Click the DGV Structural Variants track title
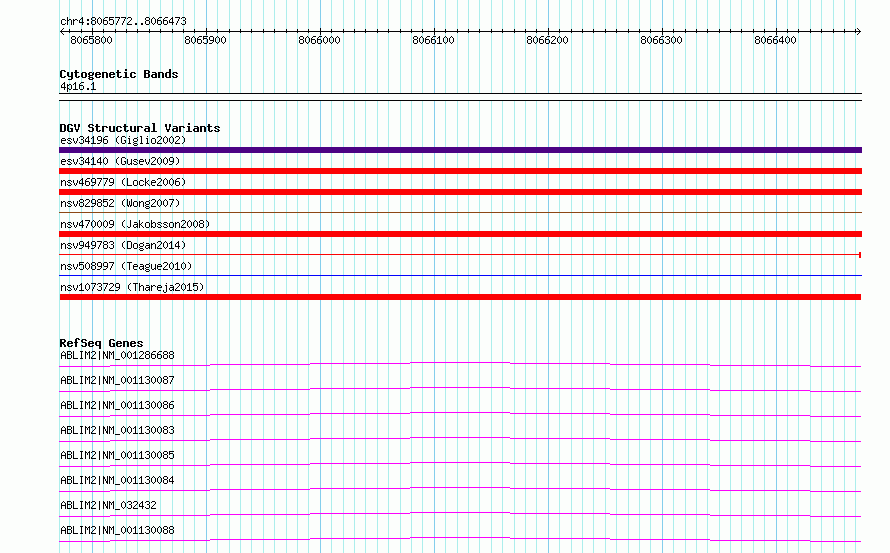 point(140,128)
